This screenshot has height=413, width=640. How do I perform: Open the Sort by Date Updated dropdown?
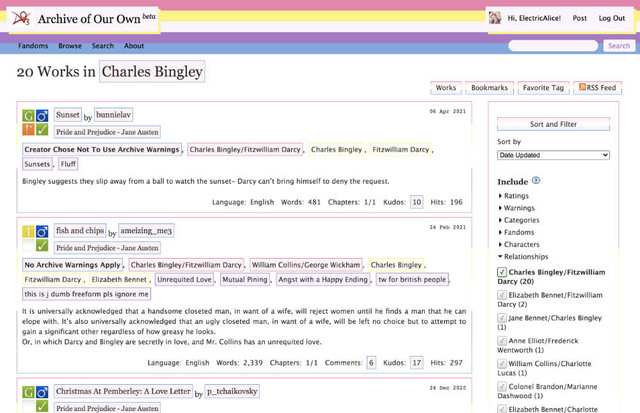point(553,155)
